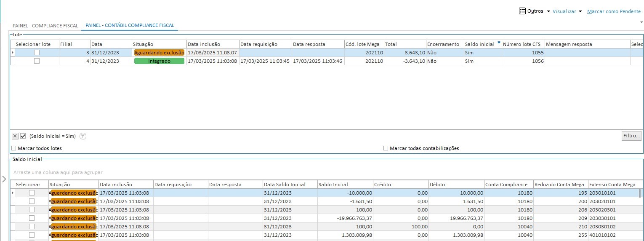Open the Outros dropdown arrow
The width and height of the screenshot is (644, 241).
pyautogui.click(x=548, y=11)
